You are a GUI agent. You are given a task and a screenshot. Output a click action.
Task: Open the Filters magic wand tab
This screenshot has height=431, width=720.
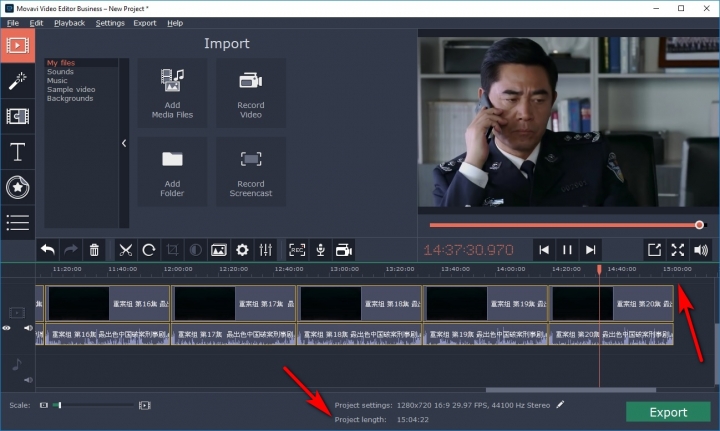coord(17,81)
